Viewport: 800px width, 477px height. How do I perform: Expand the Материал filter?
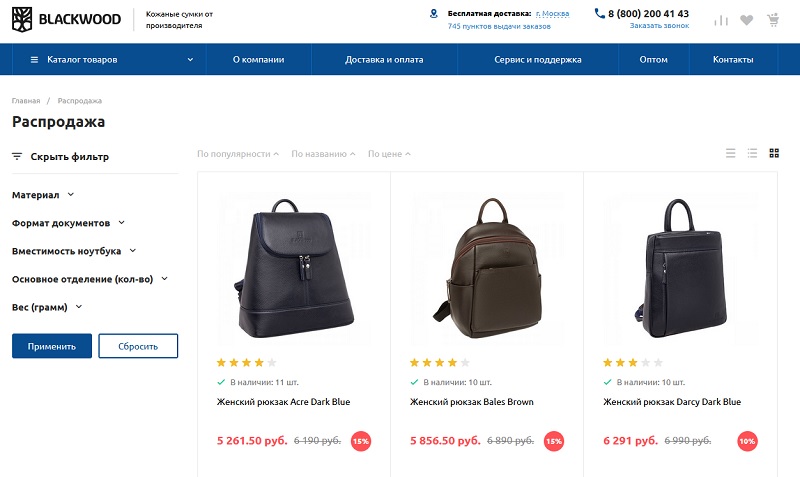pyautogui.click(x=43, y=195)
